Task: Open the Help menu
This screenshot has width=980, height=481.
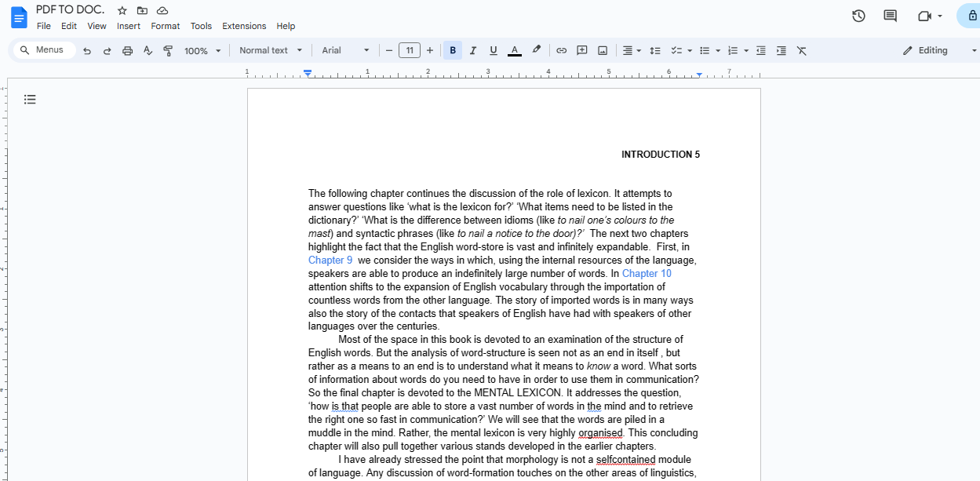Action: 286,26
